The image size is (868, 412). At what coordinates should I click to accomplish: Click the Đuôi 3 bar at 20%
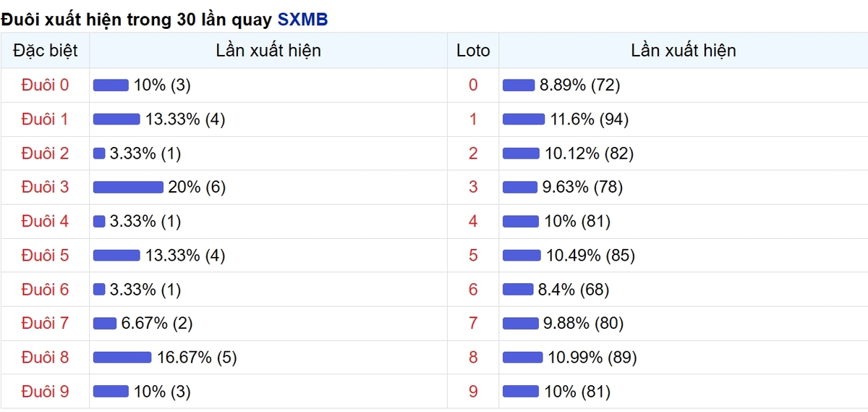(128, 188)
